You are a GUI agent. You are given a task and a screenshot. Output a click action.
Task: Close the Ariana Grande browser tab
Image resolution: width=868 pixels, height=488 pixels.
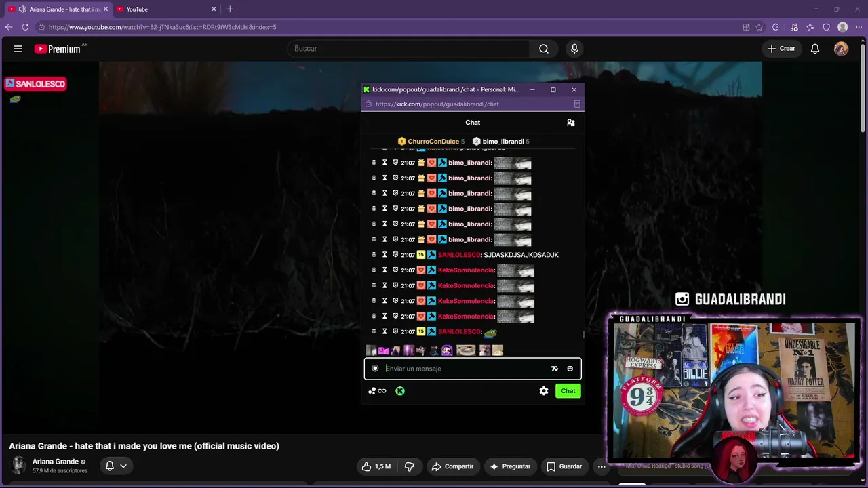coord(105,9)
